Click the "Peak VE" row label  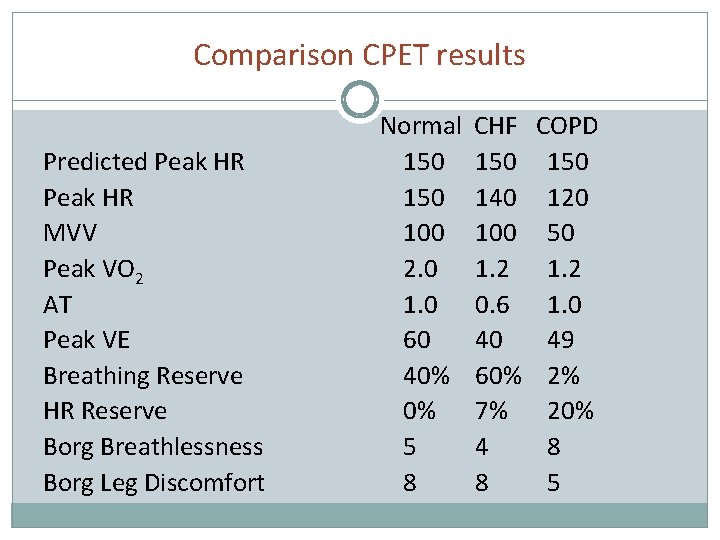click(87, 340)
